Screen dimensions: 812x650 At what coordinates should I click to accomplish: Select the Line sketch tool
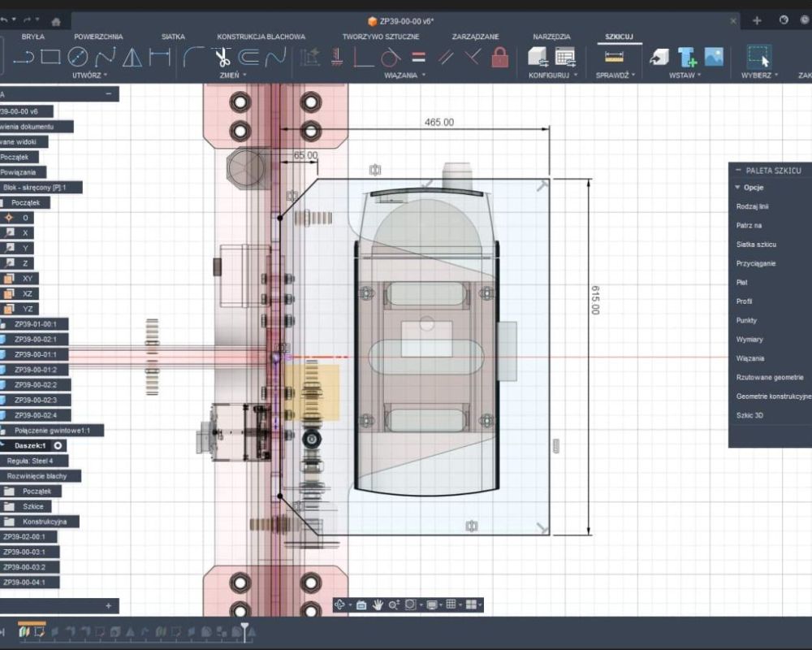click(24, 57)
